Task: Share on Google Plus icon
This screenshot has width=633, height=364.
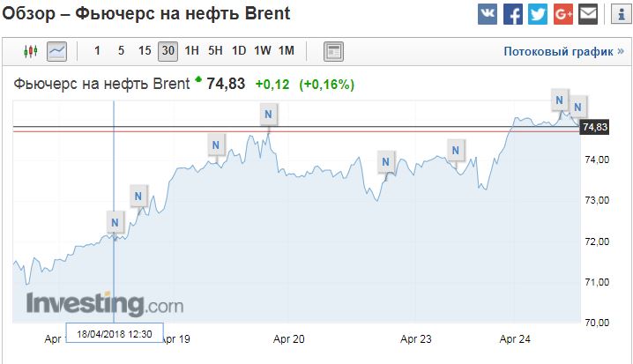Action: pyautogui.click(x=563, y=14)
